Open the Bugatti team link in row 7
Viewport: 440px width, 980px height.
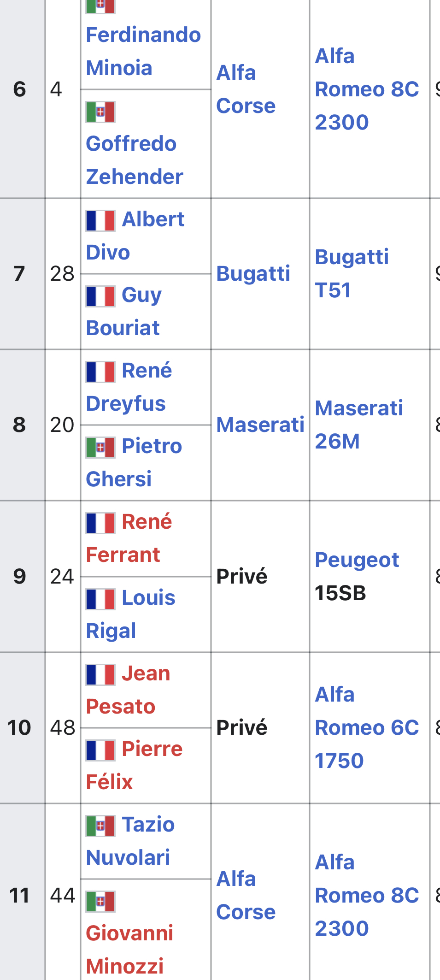click(x=253, y=274)
